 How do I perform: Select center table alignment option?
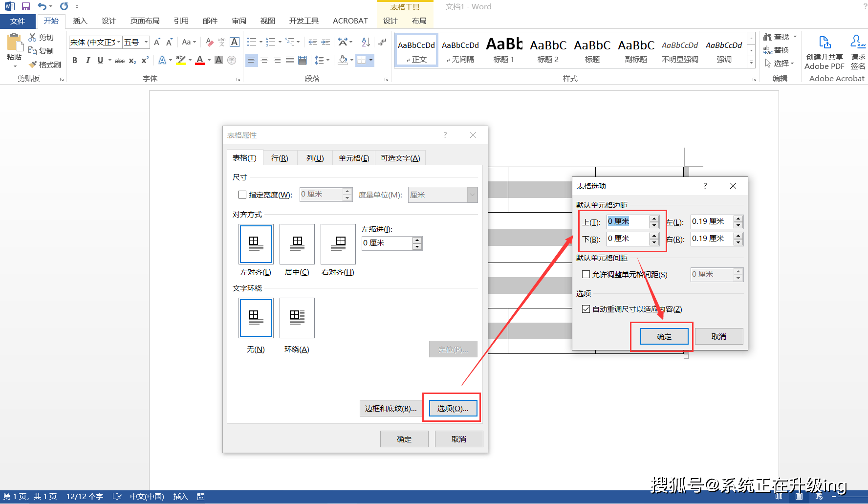[297, 244]
